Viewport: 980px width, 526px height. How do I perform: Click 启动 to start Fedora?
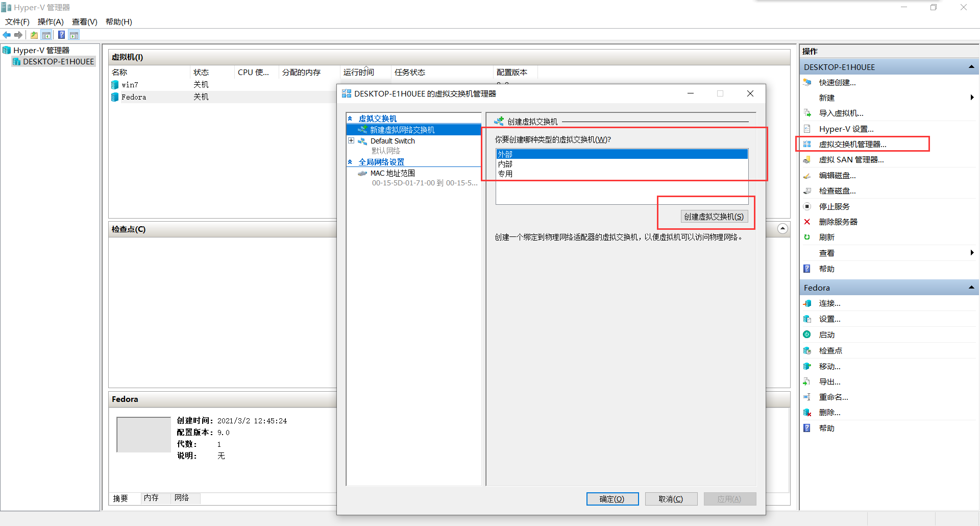tap(826, 334)
